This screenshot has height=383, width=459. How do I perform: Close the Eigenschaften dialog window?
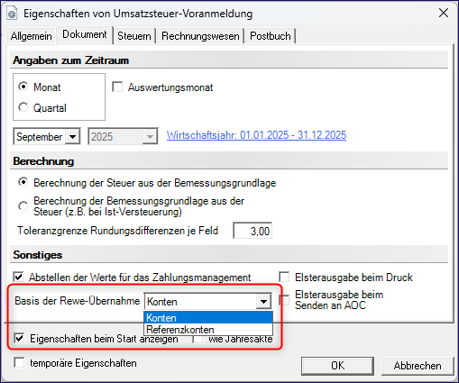(443, 13)
